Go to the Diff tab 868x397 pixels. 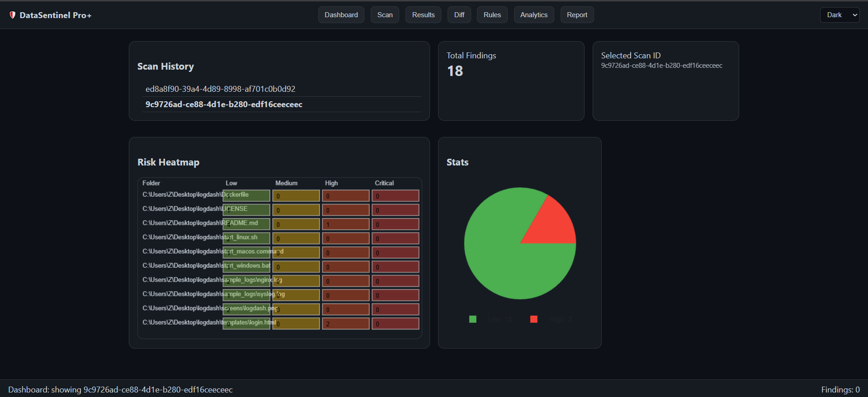(x=459, y=15)
